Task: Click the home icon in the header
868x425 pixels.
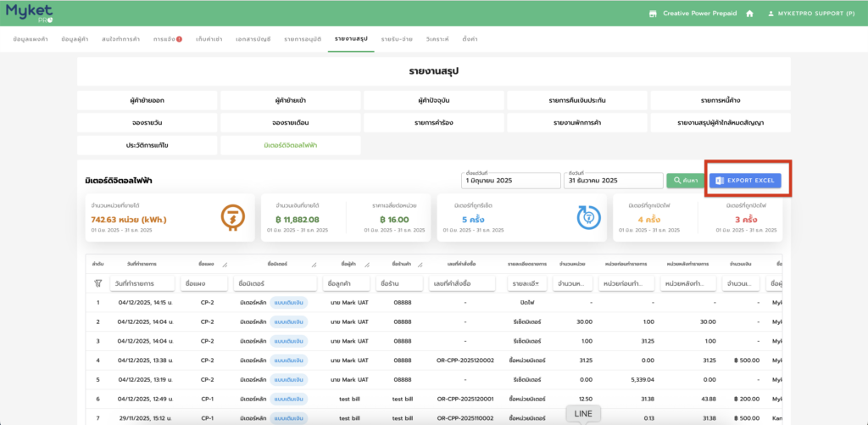Action: pyautogui.click(x=749, y=14)
